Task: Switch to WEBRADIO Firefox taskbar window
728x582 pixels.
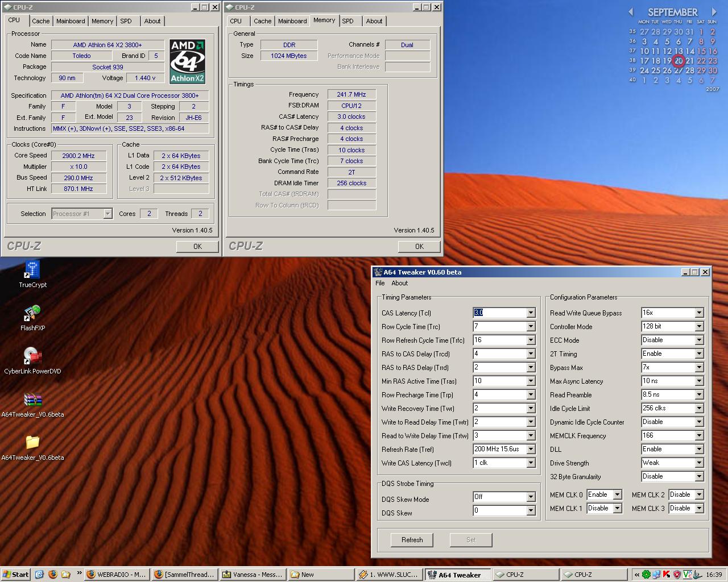Action: [117, 575]
